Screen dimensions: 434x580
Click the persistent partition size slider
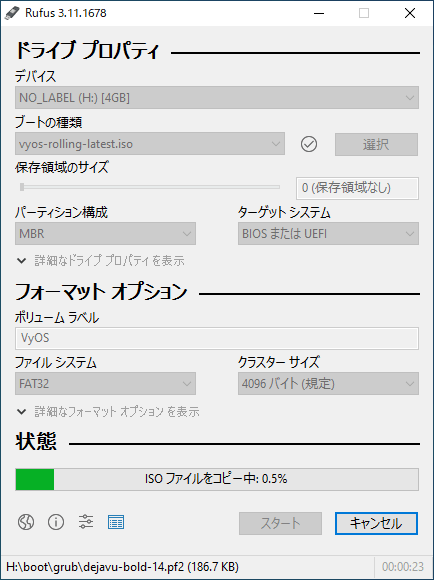click(150, 187)
